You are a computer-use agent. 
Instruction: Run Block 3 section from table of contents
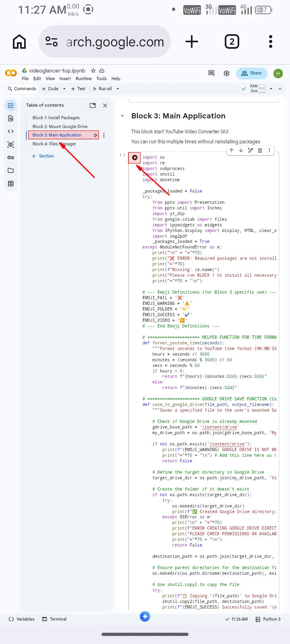tap(96, 135)
